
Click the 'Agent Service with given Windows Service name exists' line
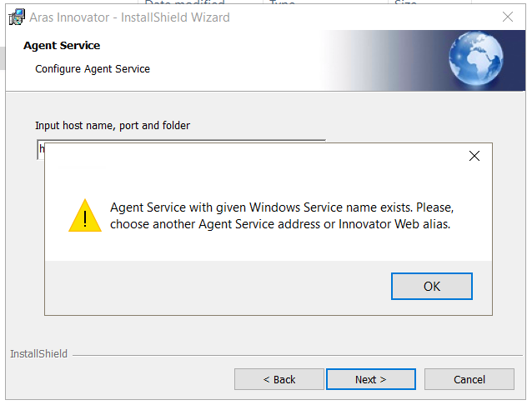point(282,207)
